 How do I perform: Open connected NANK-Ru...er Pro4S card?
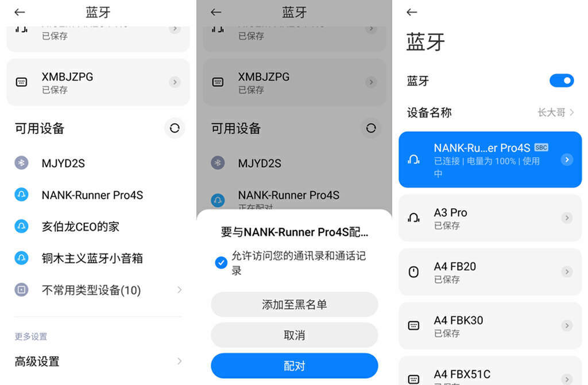pos(490,160)
